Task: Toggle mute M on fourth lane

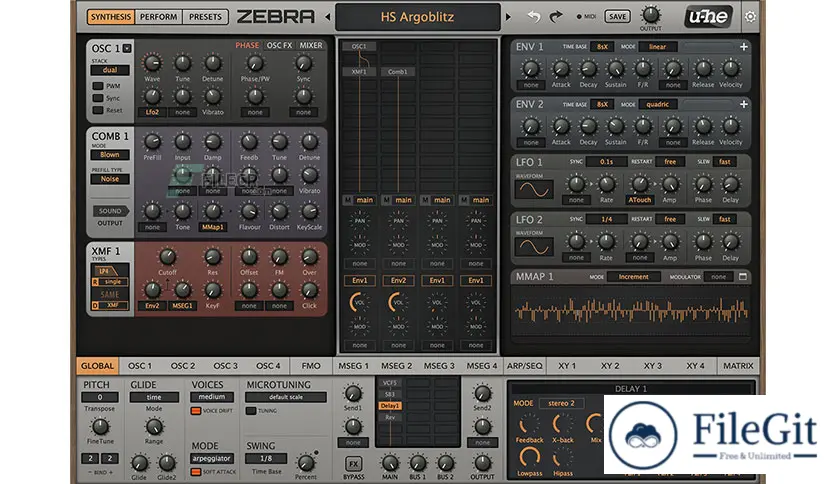Action: tap(464, 200)
